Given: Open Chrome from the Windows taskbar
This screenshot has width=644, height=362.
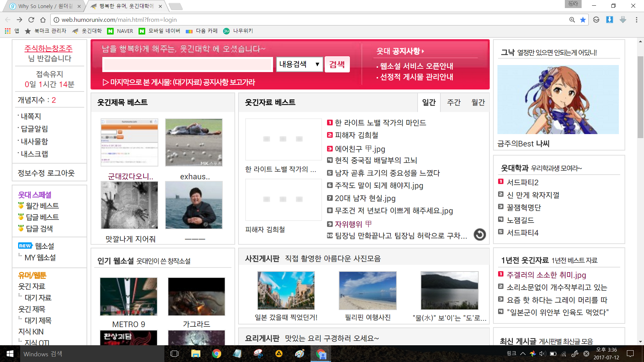Looking at the screenshot, I should click(x=216, y=354).
